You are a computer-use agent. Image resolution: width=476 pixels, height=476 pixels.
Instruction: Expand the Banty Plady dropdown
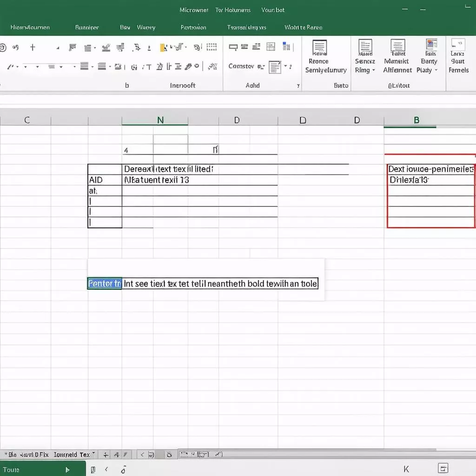[429, 61]
